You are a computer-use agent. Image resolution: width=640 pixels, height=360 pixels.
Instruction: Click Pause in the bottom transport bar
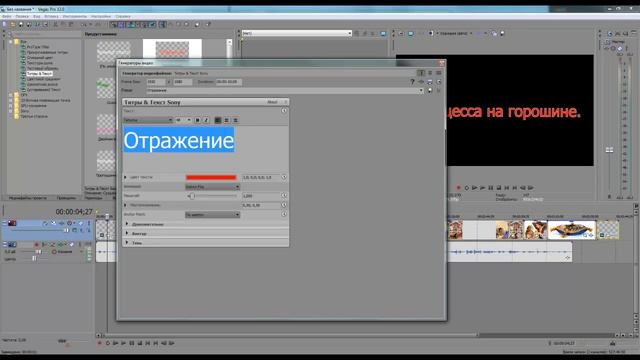tap(132, 343)
